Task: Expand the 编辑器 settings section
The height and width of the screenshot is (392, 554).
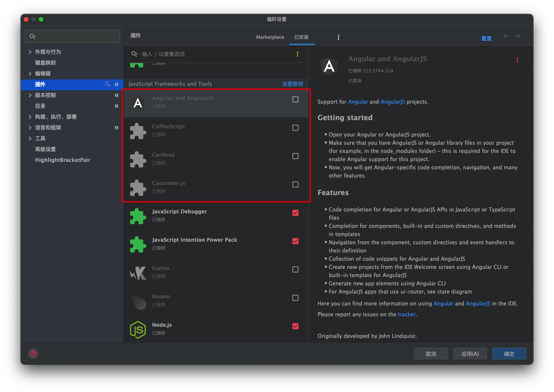Action: [30, 73]
